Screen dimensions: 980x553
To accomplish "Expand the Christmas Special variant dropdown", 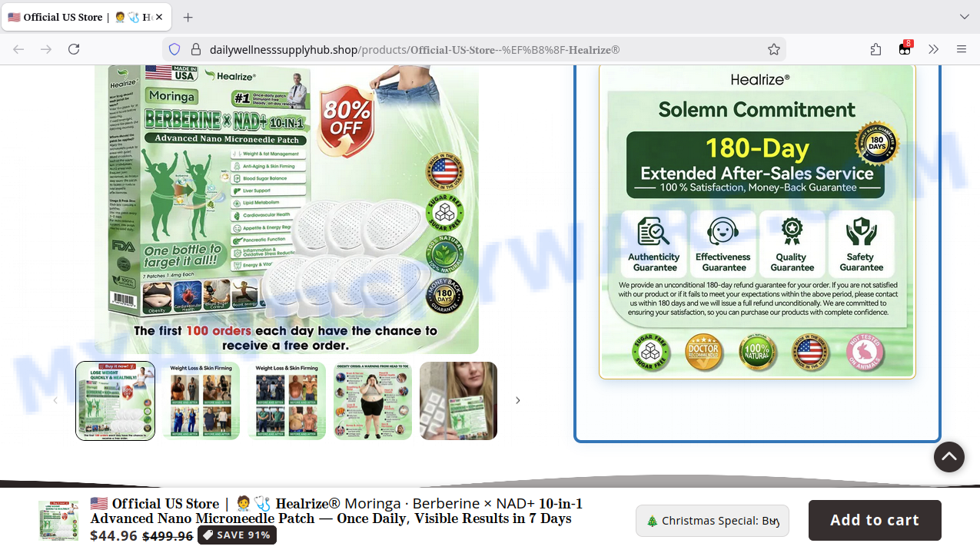I will [712, 521].
